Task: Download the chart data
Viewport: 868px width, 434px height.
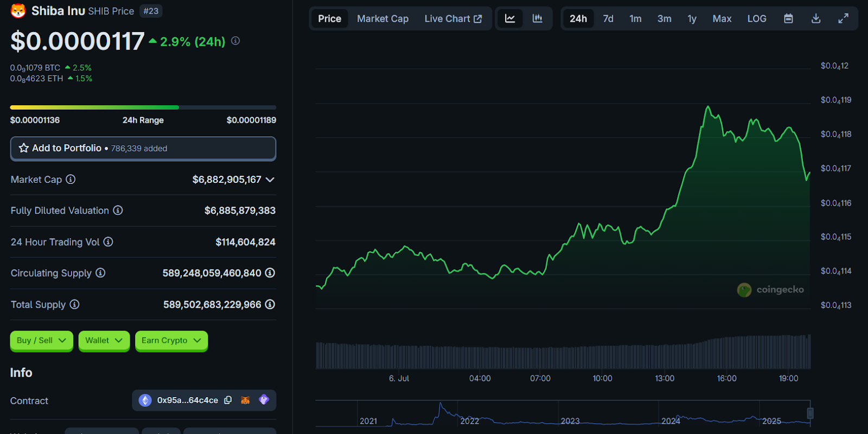Action: coord(815,18)
